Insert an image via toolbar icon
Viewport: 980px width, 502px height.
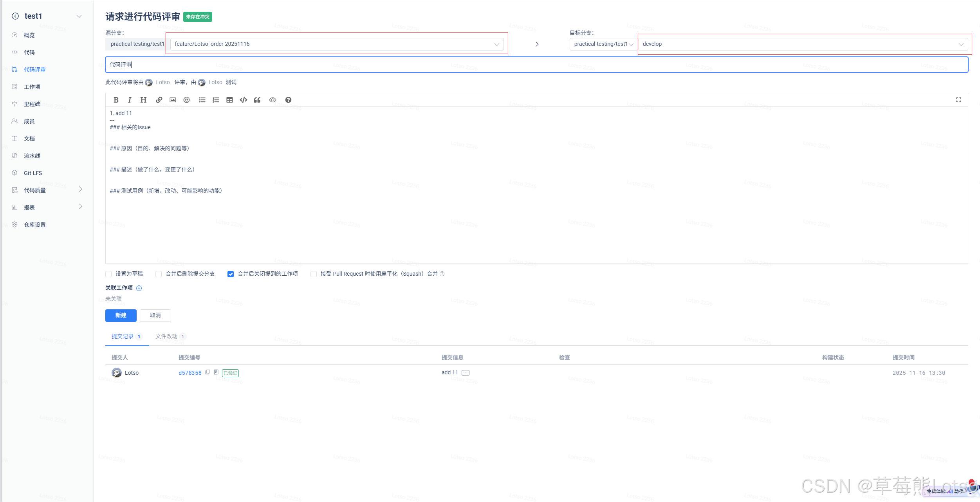pos(173,100)
